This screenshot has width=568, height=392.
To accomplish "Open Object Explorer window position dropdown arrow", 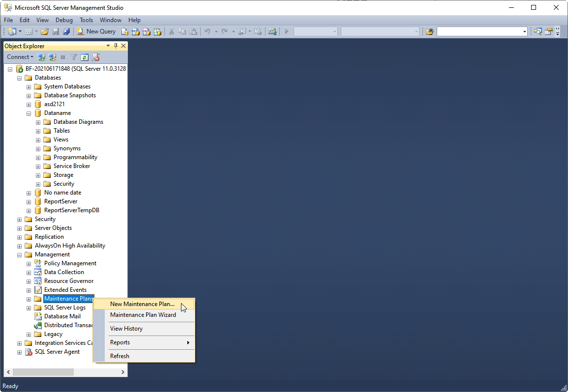I will click(108, 46).
